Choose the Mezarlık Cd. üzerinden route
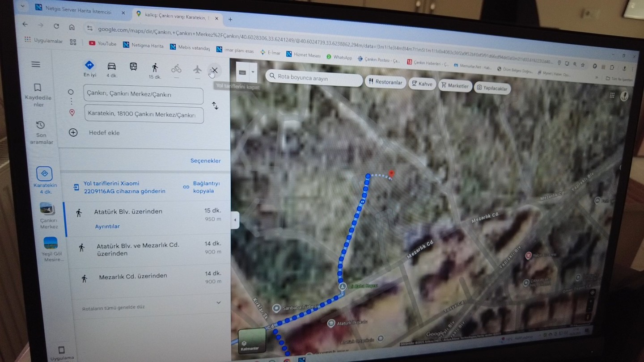644x362 pixels. (x=133, y=276)
